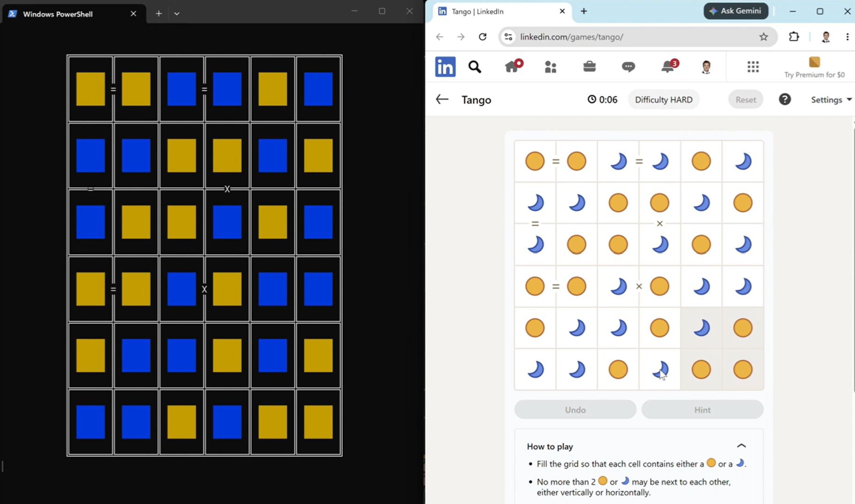Collapse the How to play section
855x504 pixels.
(x=741, y=446)
